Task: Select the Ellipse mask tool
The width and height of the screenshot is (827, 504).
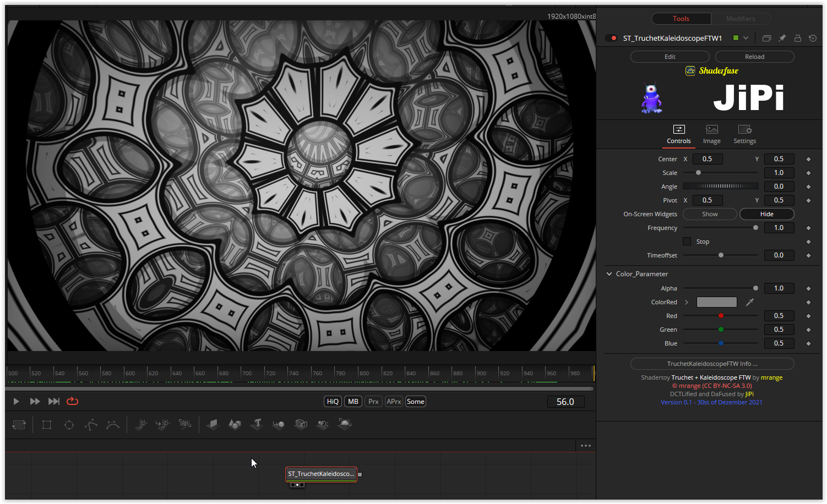Action: [x=69, y=425]
